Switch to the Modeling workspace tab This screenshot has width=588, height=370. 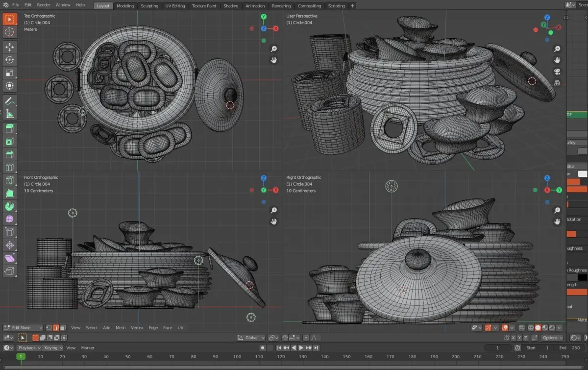point(125,6)
